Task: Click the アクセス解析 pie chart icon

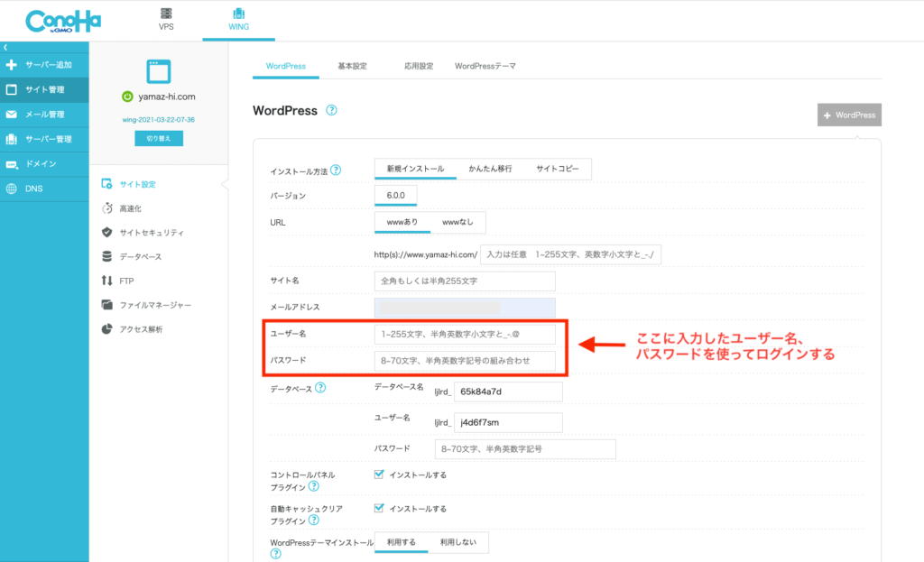Action: 106,328
